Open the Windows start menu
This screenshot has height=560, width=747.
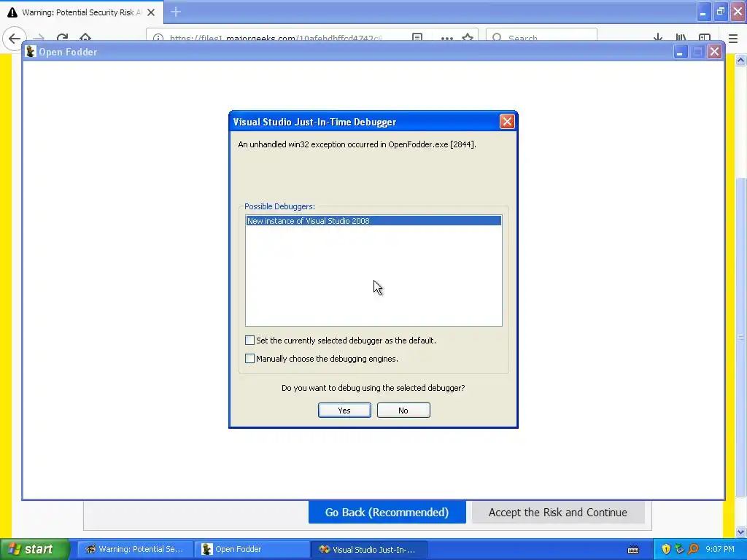[34, 549]
